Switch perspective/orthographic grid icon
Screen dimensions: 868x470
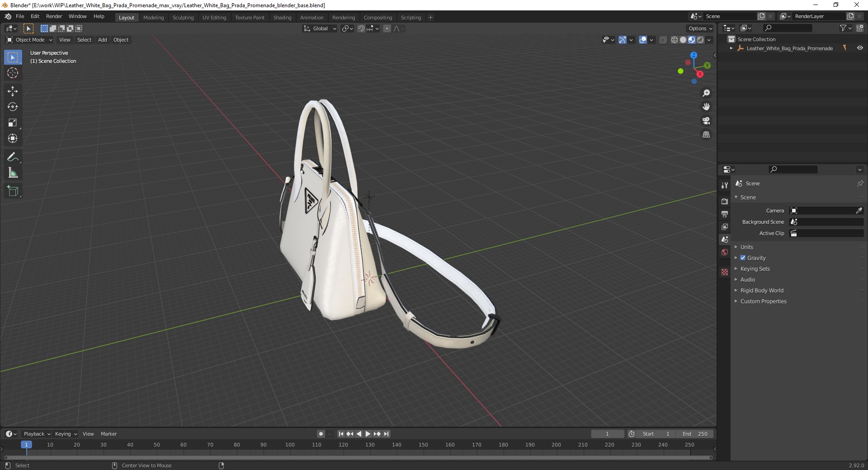706,134
